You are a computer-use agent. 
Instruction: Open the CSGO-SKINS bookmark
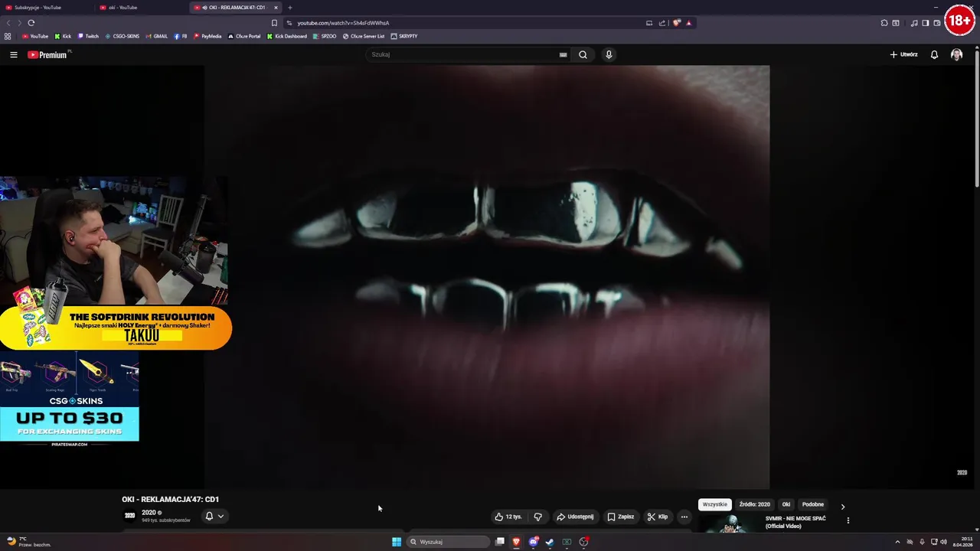click(122, 36)
